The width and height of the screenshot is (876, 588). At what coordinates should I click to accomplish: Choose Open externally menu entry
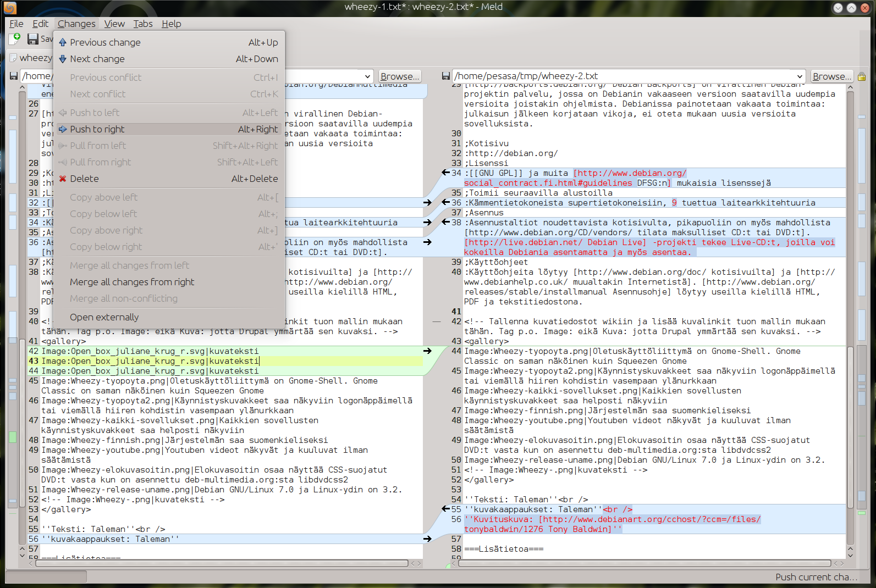[x=169, y=317]
